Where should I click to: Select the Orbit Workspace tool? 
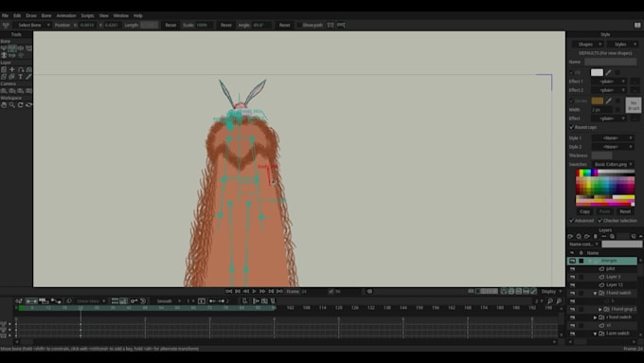[28, 105]
